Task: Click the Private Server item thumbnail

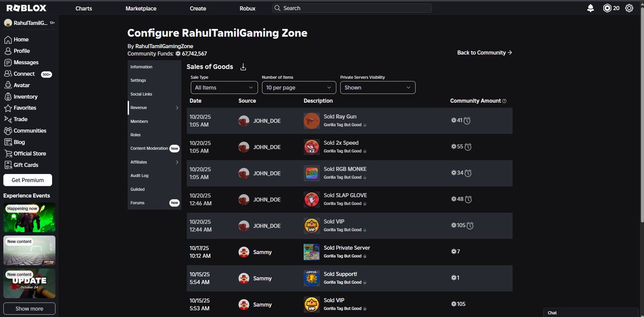Action: coord(311,252)
